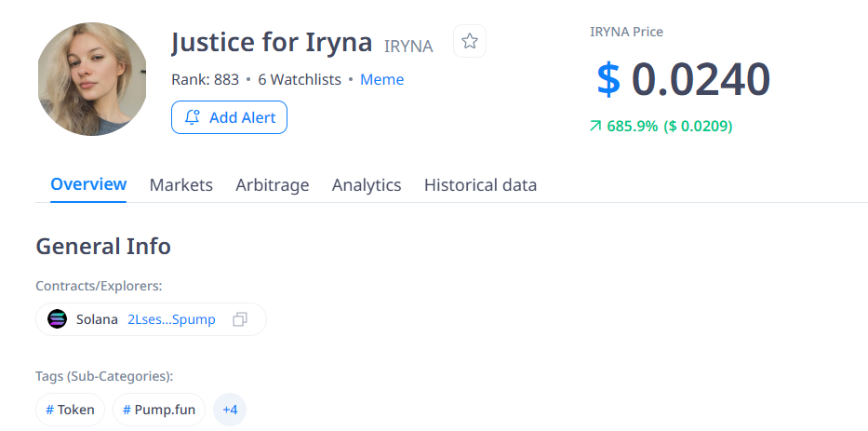This screenshot has height=431, width=868.
Task: Select the Overview tab
Action: pos(88,184)
